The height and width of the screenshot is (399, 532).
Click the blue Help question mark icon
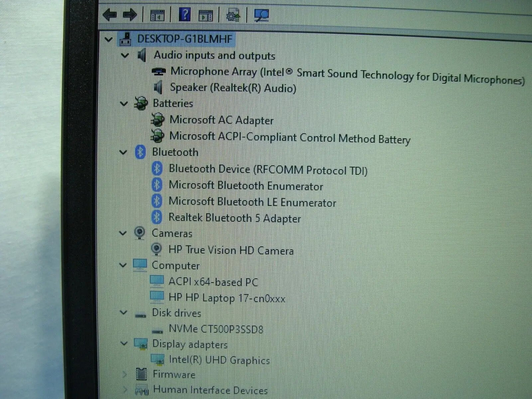tap(185, 15)
